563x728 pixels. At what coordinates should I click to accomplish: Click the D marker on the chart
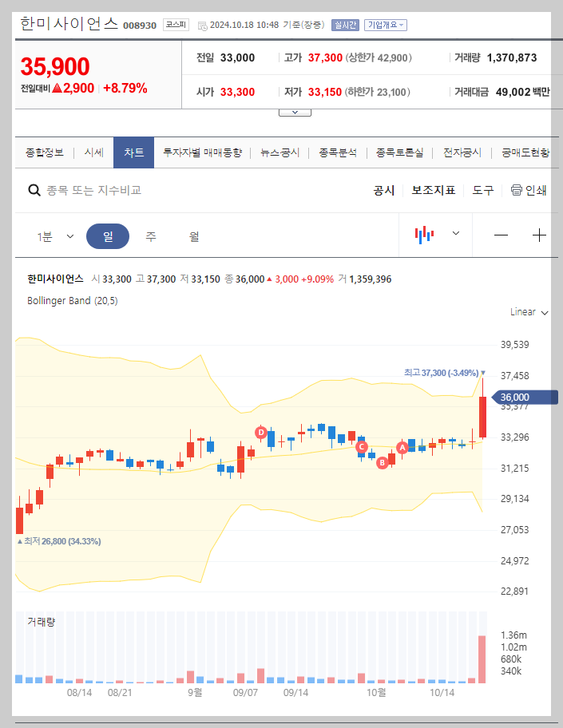[259, 433]
